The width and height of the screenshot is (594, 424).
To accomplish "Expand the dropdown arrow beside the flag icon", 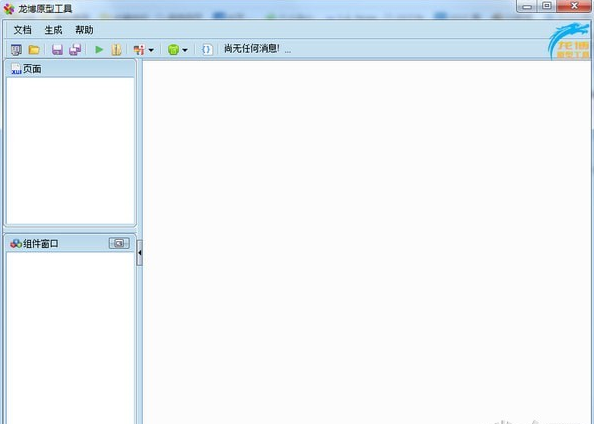I will [151, 50].
